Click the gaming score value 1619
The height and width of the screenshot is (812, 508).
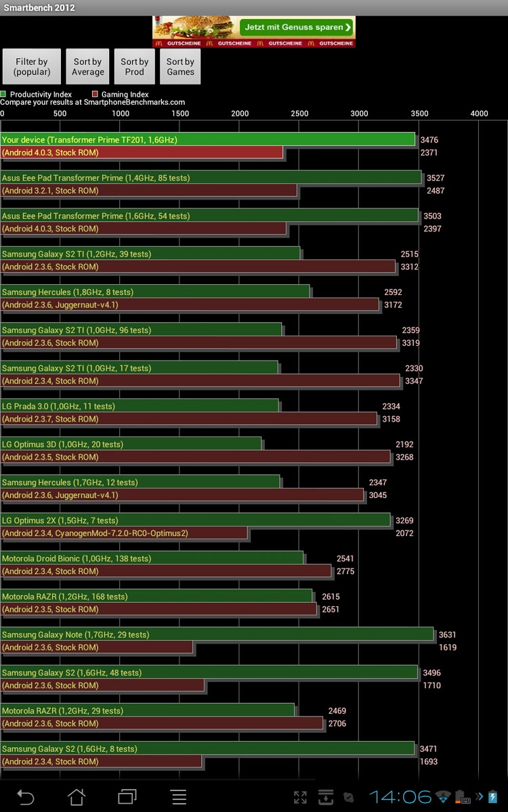[448, 648]
